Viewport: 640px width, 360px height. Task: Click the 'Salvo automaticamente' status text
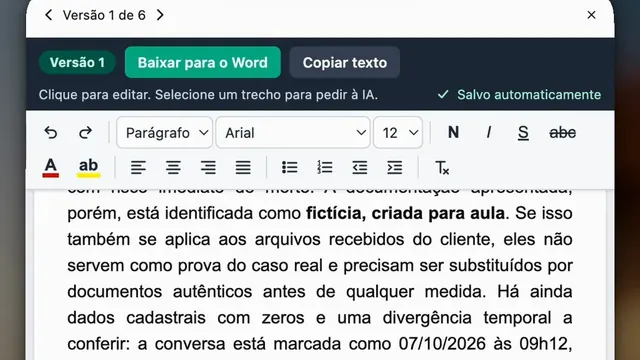click(x=529, y=95)
